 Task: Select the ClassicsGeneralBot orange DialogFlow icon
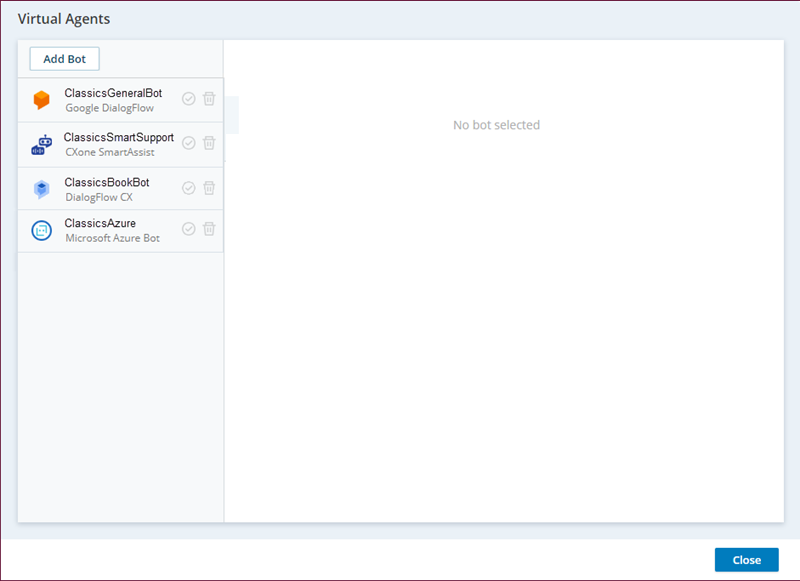(41, 100)
